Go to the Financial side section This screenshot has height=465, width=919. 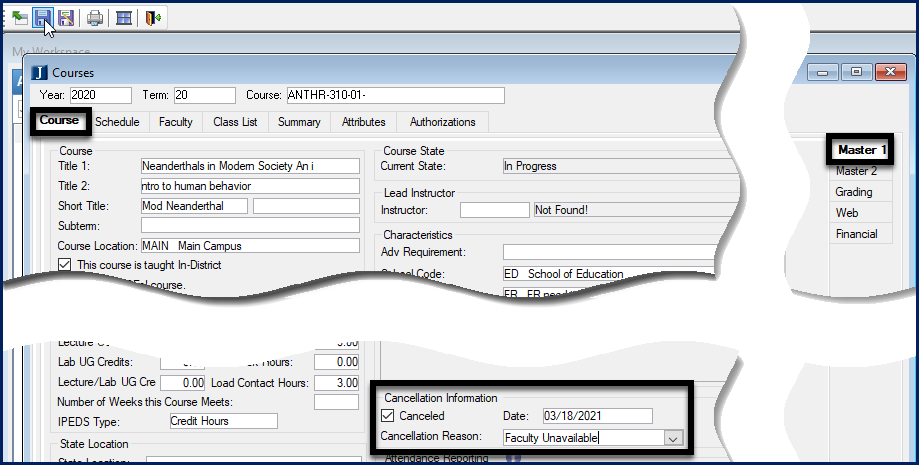pos(856,234)
